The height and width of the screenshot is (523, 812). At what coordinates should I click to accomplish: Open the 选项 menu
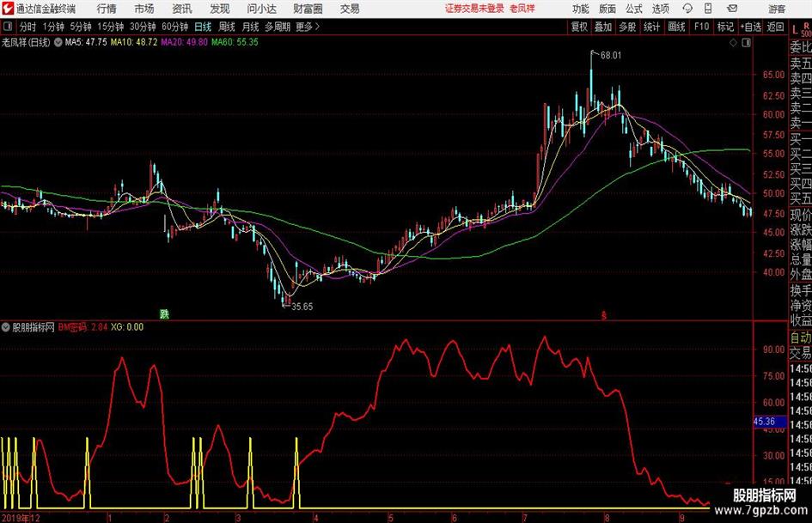(660, 9)
